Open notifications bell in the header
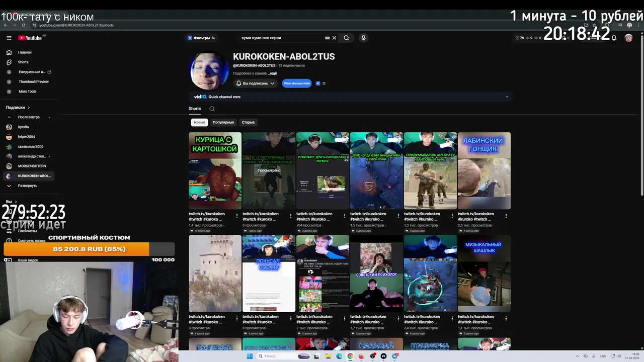The image size is (644, 362). click(x=614, y=38)
